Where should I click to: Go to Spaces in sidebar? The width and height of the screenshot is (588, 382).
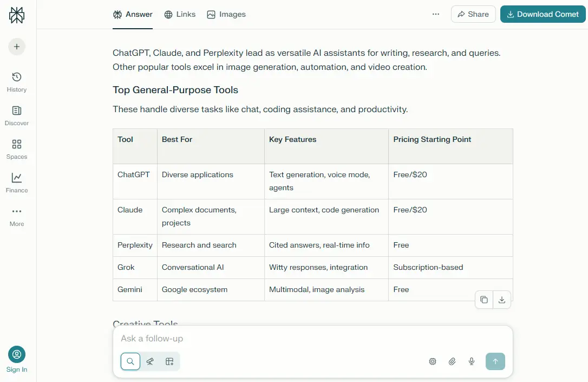tap(17, 149)
